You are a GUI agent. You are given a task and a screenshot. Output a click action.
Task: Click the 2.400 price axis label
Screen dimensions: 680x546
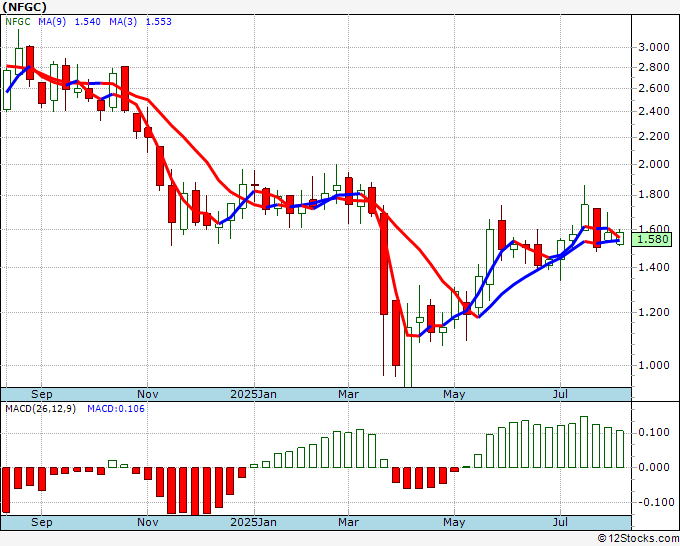pos(654,111)
